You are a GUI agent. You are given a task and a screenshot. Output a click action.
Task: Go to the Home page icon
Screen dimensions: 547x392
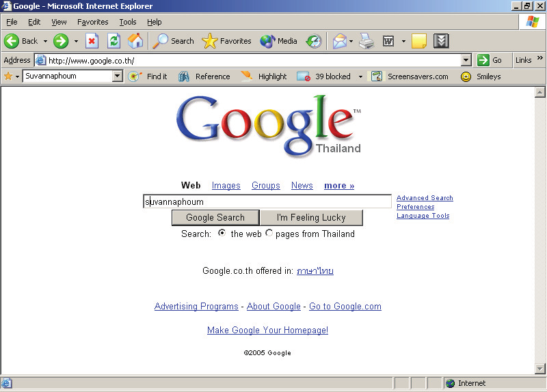point(135,41)
